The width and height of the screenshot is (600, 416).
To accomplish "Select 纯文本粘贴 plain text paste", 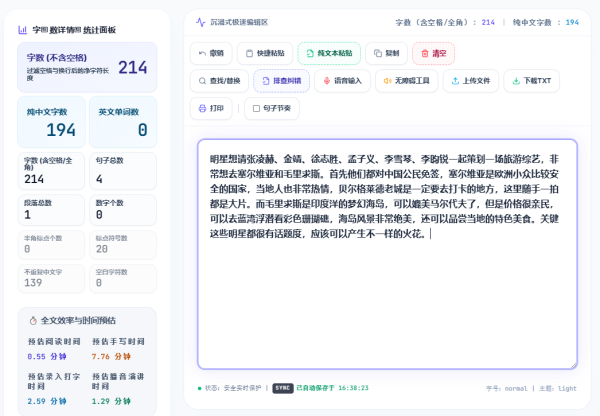I will tap(329, 53).
